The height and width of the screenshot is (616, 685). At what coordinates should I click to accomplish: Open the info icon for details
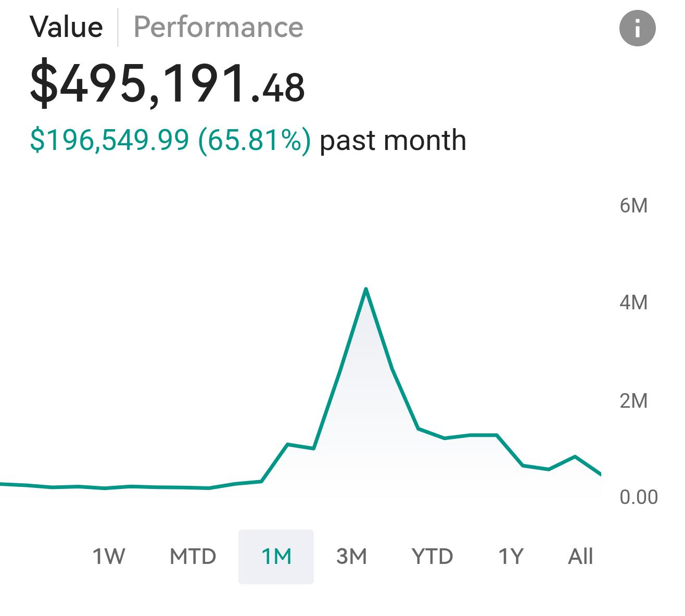click(637, 28)
